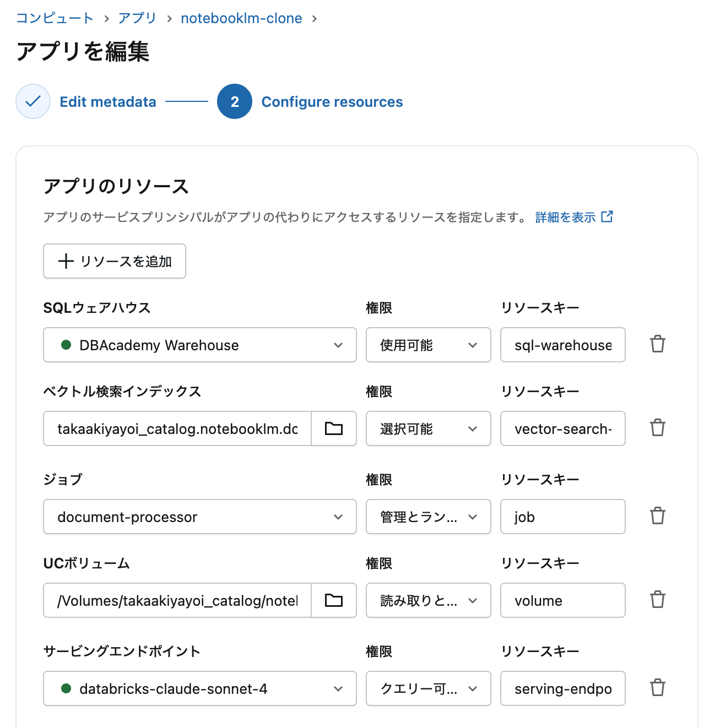Expand the job permission dropdown 管理とラン

(428, 517)
